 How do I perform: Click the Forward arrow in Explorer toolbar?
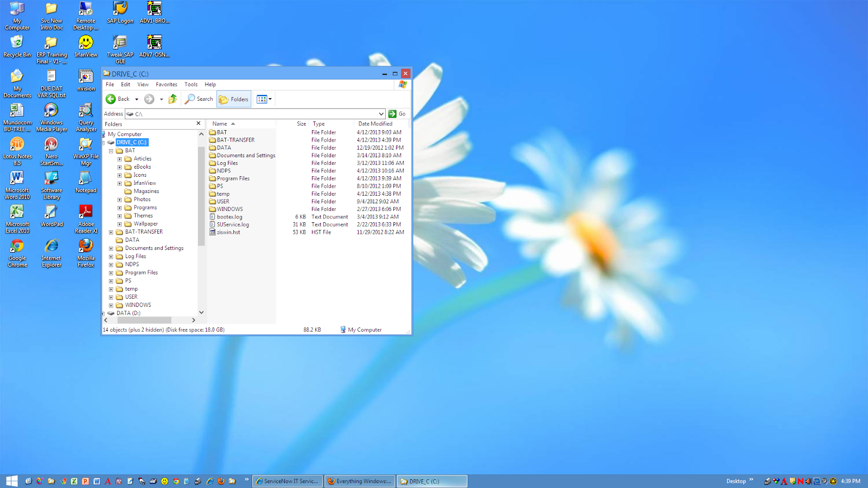coord(149,99)
